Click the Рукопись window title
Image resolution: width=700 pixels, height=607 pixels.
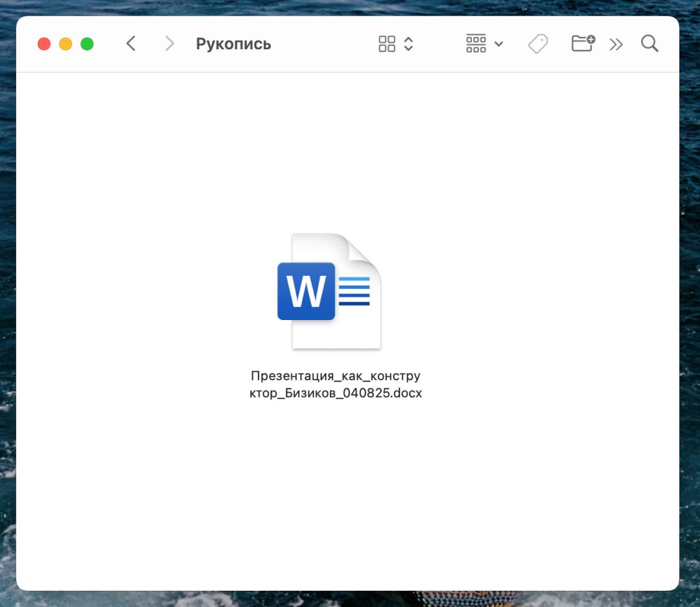[x=233, y=44]
